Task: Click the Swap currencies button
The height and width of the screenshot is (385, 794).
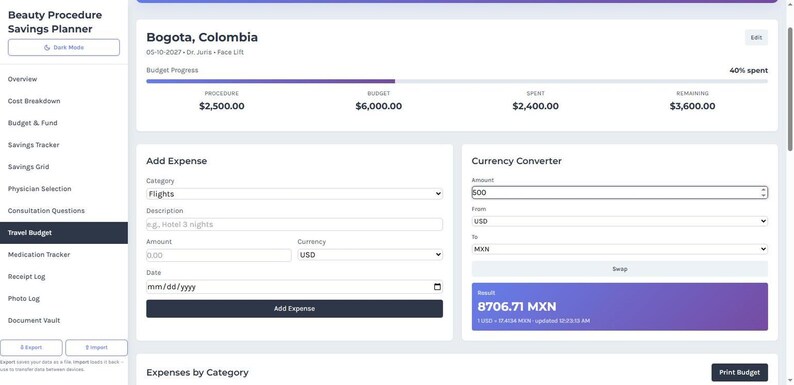Action: pos(619,269)
